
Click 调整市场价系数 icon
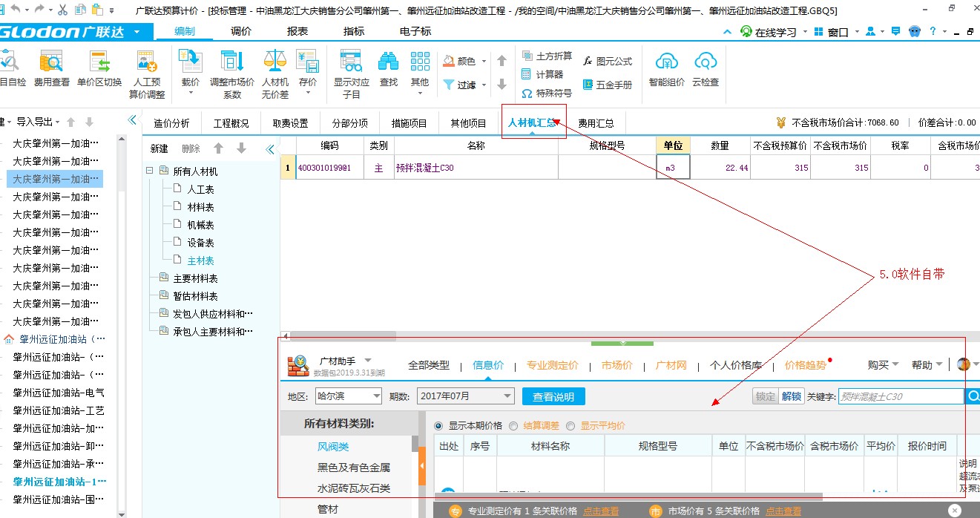pos(232,74)
